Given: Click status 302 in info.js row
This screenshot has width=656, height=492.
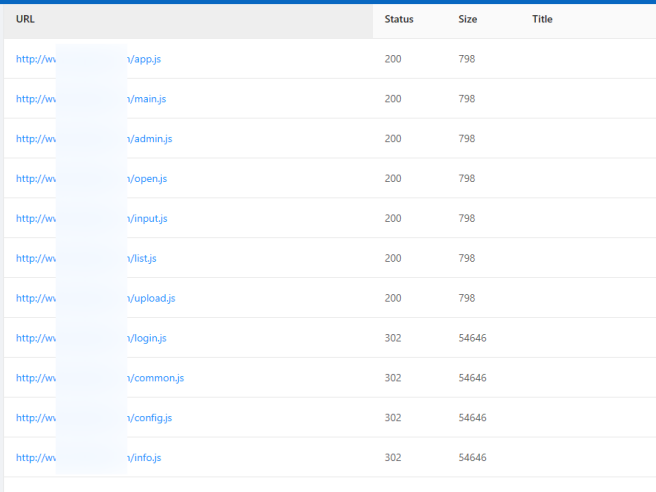Looking at the screenshot, I should 393,458.
